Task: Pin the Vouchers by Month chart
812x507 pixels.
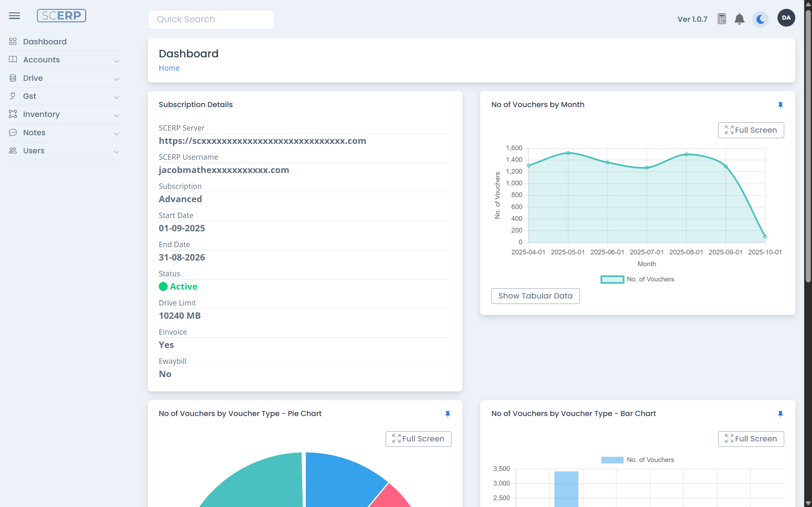Action: coord(780,105)
